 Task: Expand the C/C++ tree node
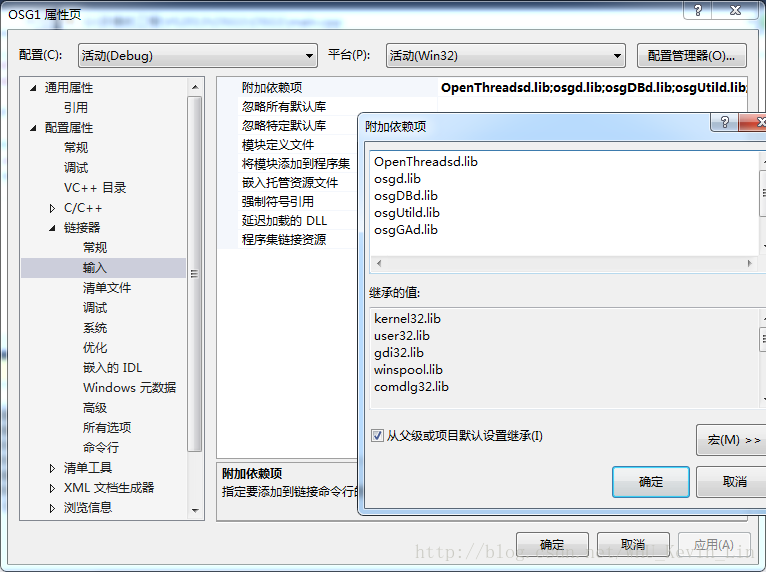(x=52, y=208)
